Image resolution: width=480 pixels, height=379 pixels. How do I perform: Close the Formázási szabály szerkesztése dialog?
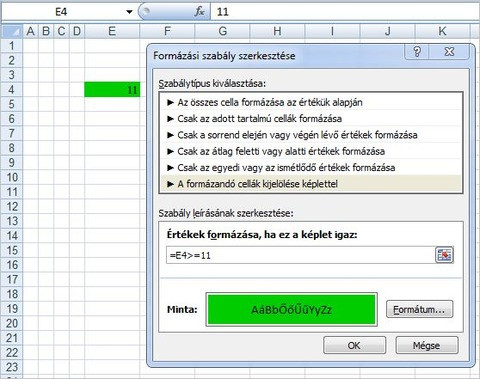click(449, 52)
